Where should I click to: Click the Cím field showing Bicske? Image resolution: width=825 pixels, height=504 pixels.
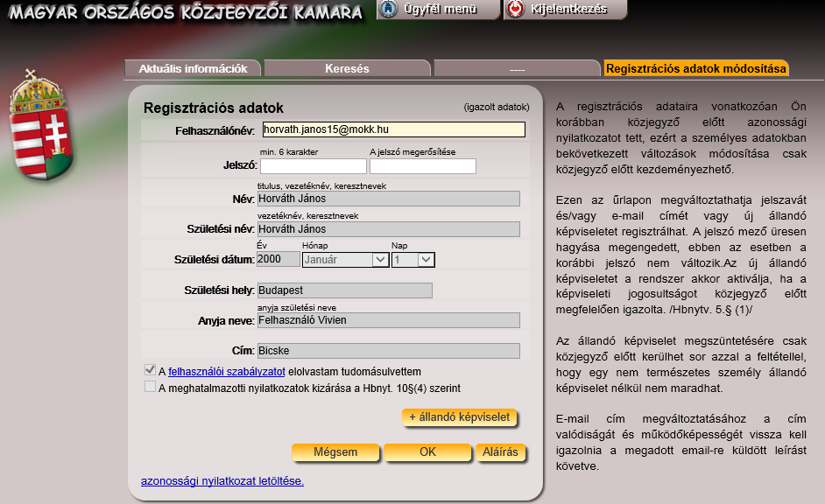pos(388,351)
